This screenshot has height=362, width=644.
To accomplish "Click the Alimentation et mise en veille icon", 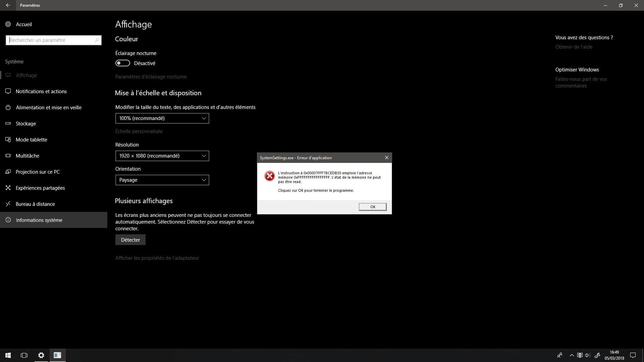I will (x=8, y=107).
